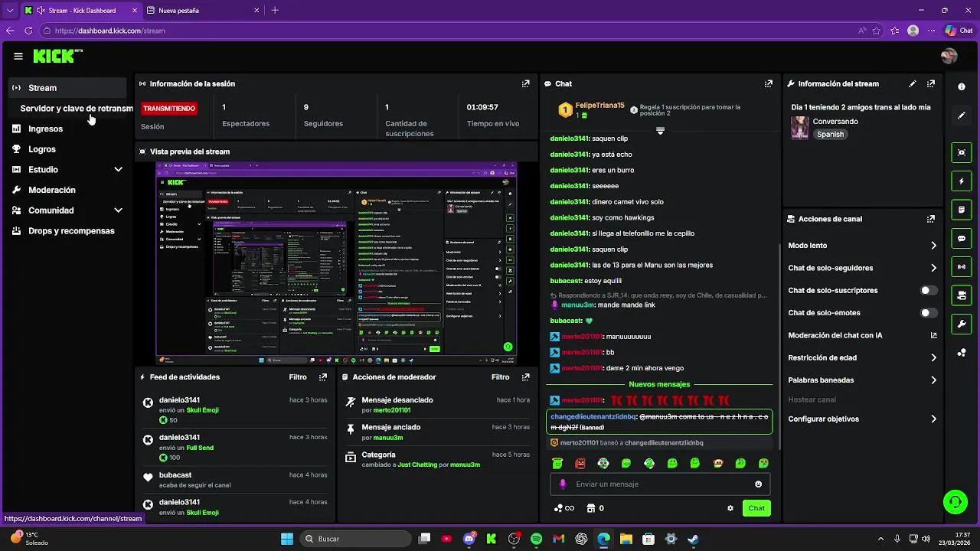Open the green headset support button

pos(955,502)
